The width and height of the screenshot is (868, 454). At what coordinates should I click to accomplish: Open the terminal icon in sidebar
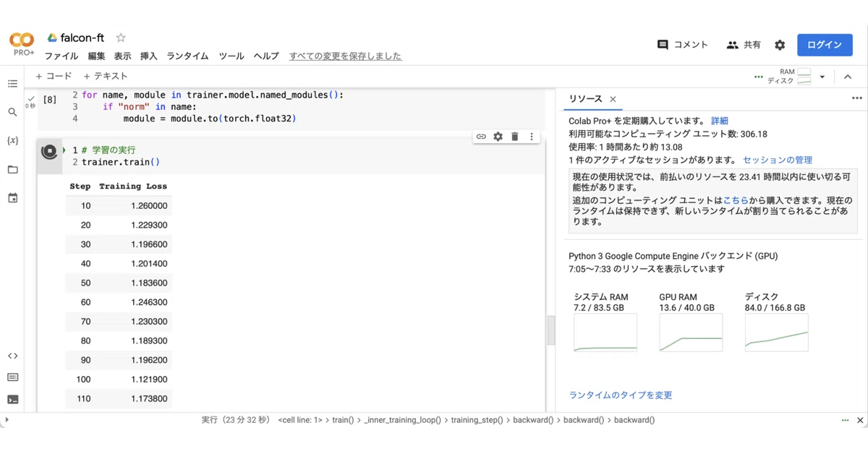click(12, 399)
